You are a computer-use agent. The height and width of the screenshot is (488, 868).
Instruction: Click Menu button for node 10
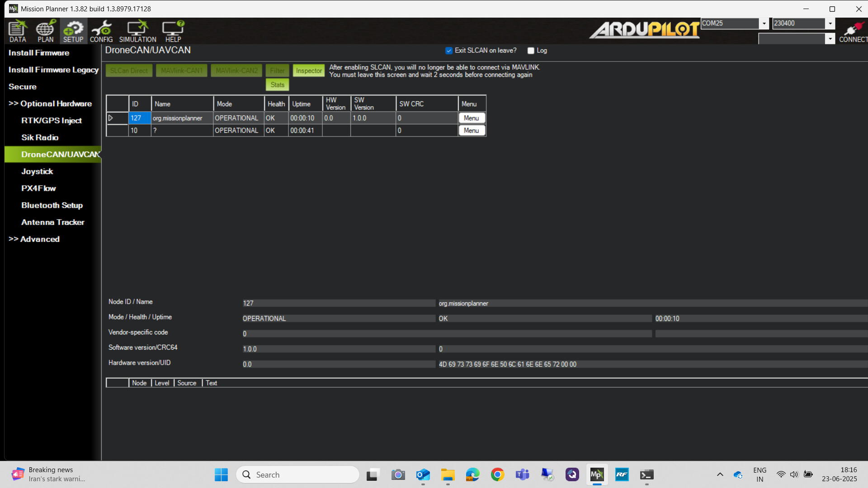[x=471, y=131]
